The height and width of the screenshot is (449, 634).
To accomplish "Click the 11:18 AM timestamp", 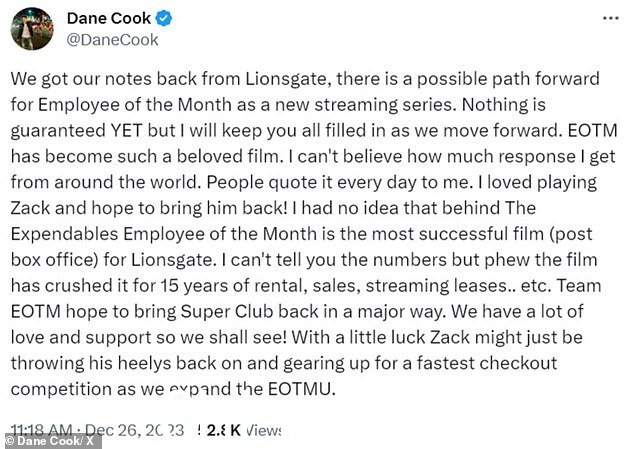I will pyautogui.click(x=42, y=430).
